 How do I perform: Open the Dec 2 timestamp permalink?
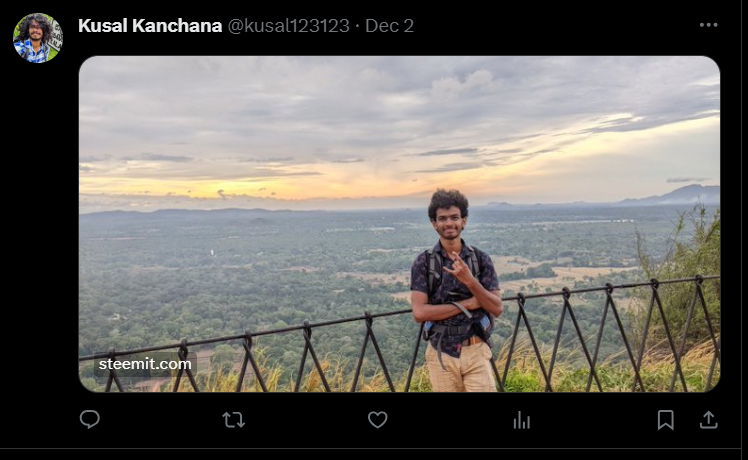tap(389, 26)
